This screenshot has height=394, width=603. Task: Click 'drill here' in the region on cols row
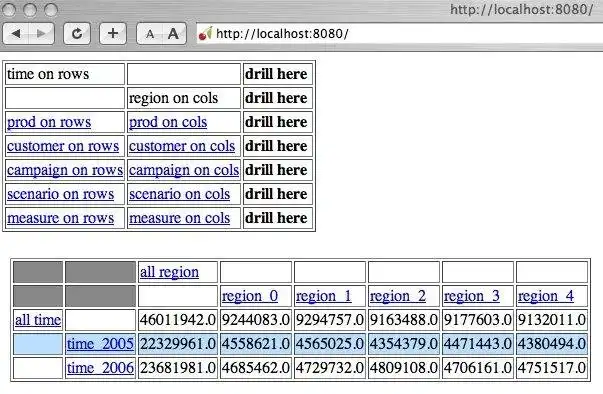coord(276,98)
